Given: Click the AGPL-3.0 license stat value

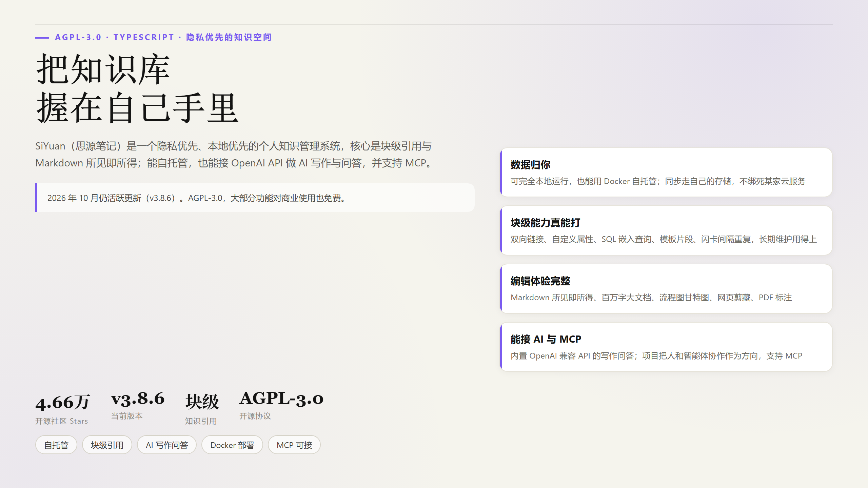Looking at the screenshot, I should 281,399.
